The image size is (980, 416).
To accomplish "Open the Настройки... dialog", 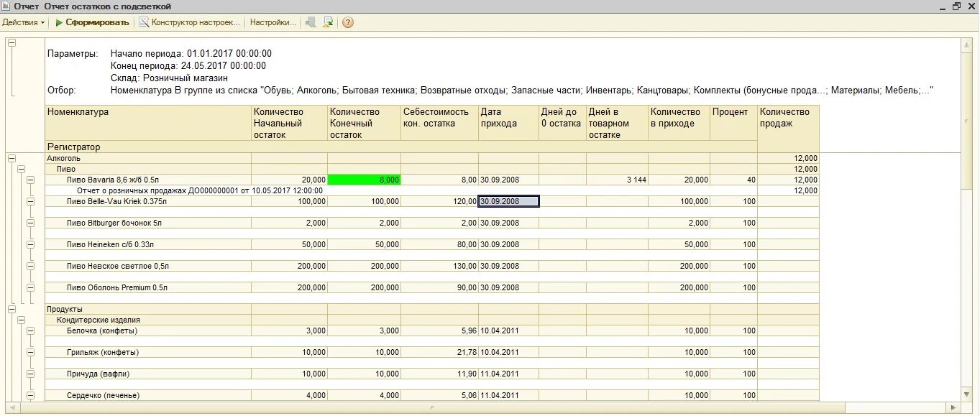I will point(273,22).
